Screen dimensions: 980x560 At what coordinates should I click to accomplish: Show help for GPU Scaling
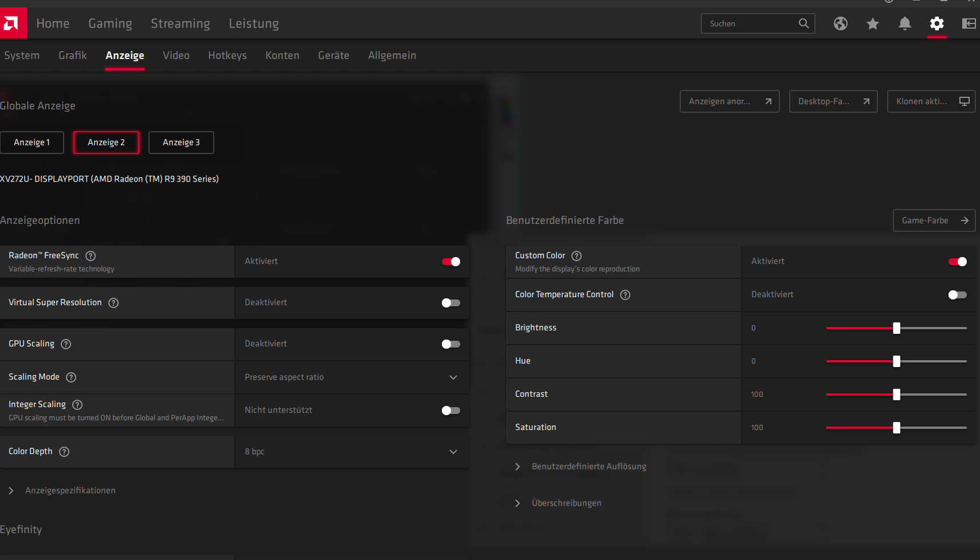click(66, 344)
